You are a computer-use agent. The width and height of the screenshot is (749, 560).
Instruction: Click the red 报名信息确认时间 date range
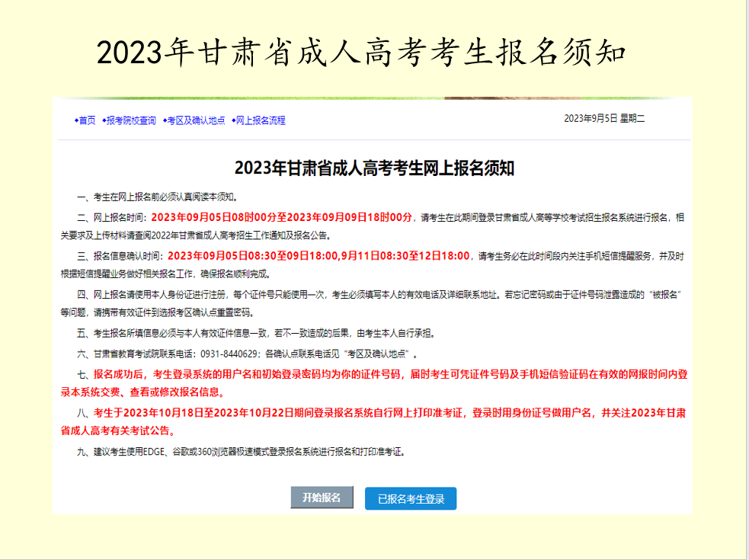319,256
